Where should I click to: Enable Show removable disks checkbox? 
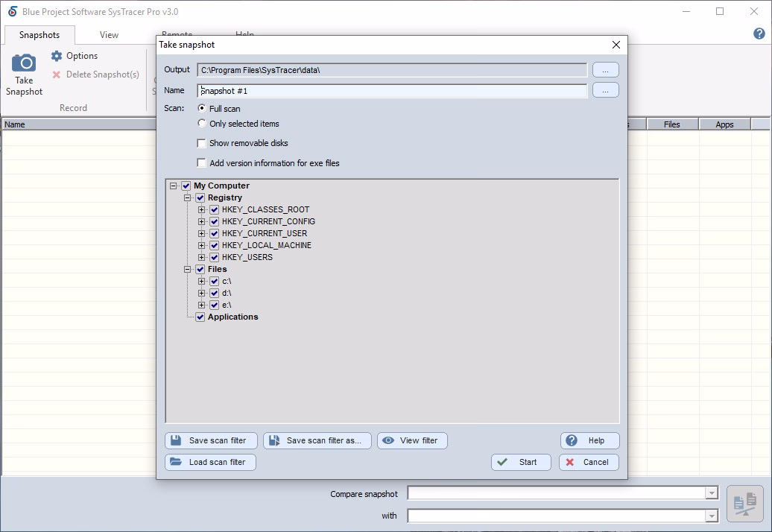click(201, 143)
